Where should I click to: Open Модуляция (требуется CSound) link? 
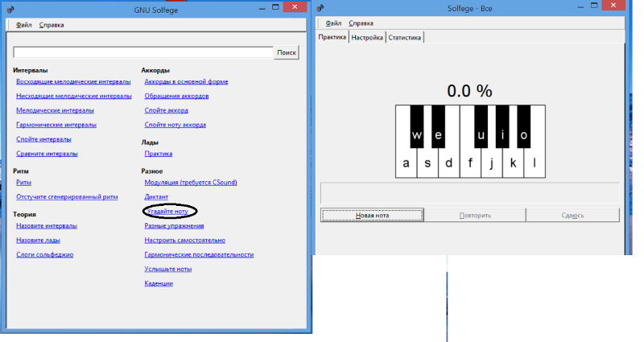click(191, 183)
